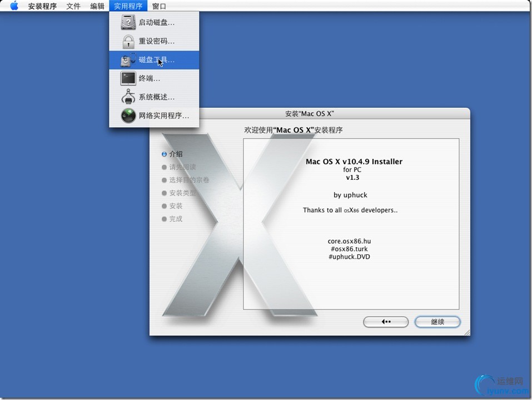Click the 安装"Mac OS X" window title bar

coord(310,113)
